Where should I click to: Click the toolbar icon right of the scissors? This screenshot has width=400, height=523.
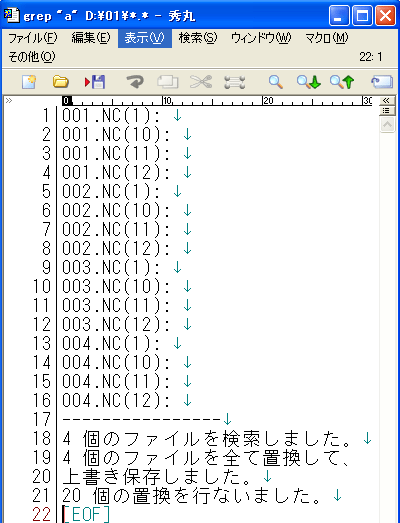tap(235, 82)
